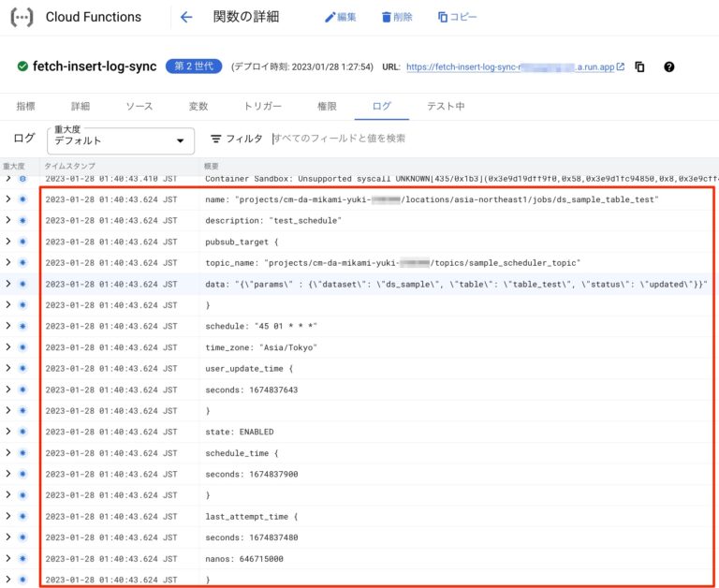Click severity icon of state: ENABLED row
This screenshot has height=588, width=719.
coord(22,432)
